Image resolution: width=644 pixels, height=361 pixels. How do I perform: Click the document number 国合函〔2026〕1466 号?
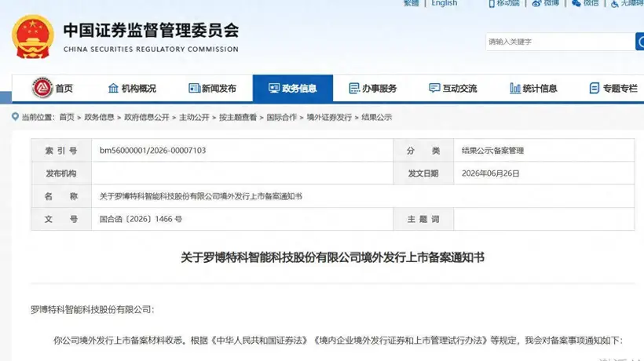pyautogui.click(x=141, y=219)
